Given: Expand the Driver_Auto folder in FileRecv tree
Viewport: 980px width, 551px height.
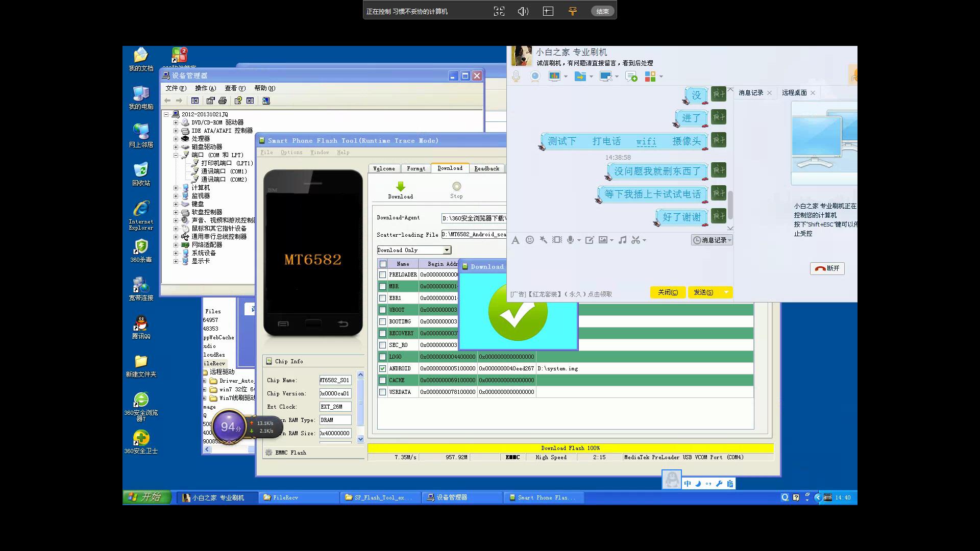Looking at the screenshot, I should [x=205, y=381].
